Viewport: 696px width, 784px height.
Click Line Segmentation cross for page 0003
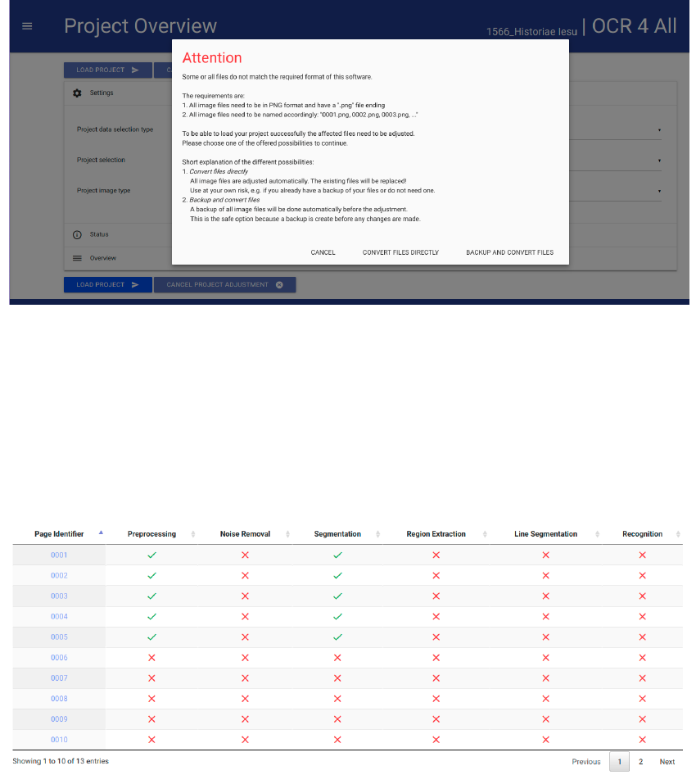pos(545,596)
